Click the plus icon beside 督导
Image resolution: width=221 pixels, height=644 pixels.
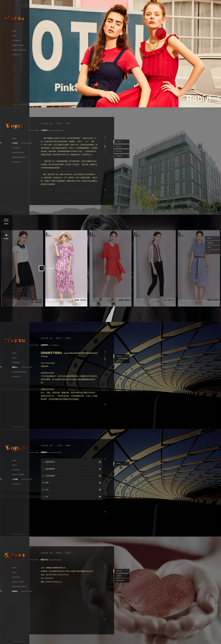[100, 483]
